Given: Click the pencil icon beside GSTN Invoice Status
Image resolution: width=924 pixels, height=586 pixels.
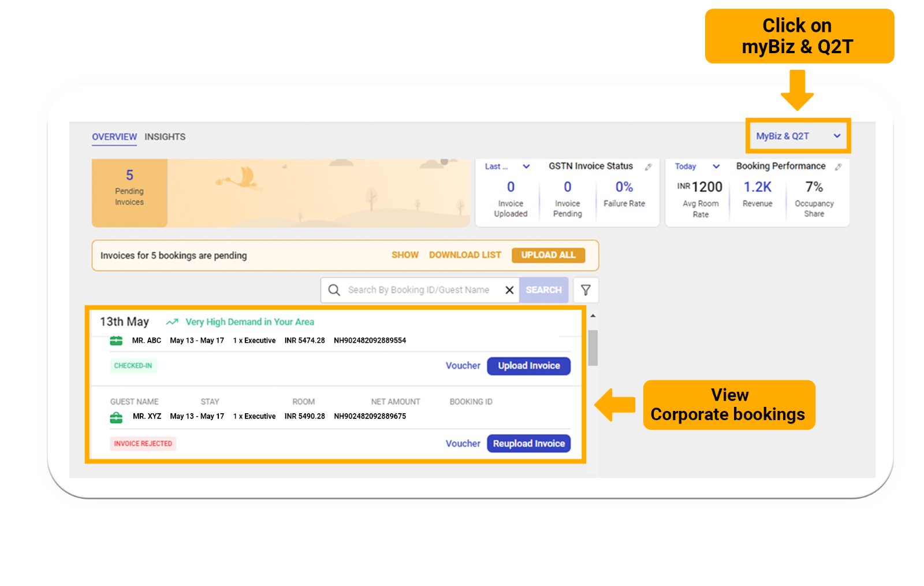Looking at the screenshot, I should [649, 166].
